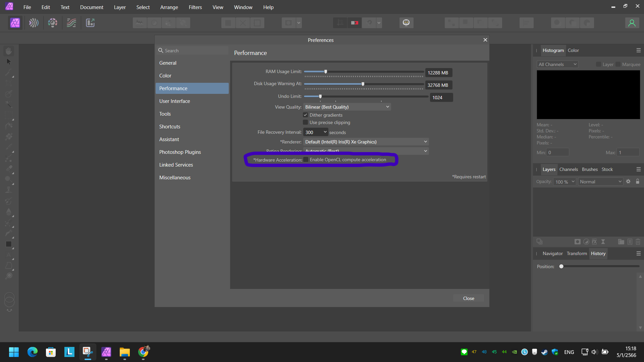Click the Disk Usage Warning slider handle
This screenshot has width=644, height=362.
tap(363, 84)
